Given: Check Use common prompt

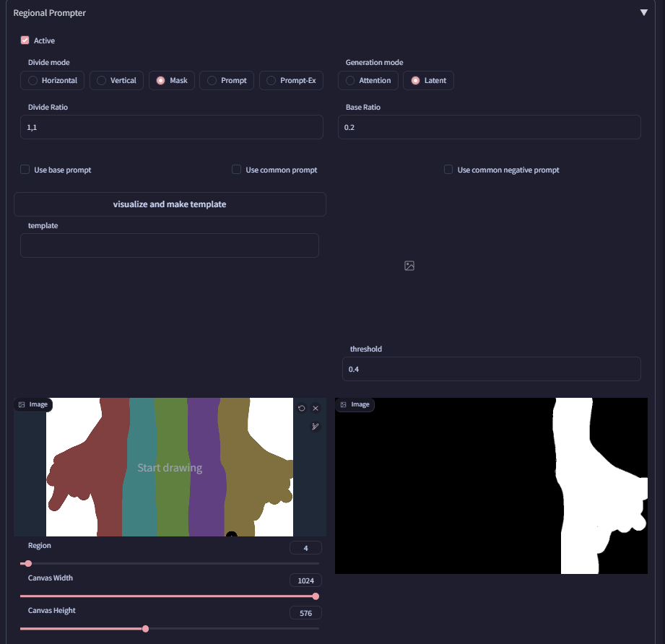Looking at the screenshot, I should pos(236,170).
